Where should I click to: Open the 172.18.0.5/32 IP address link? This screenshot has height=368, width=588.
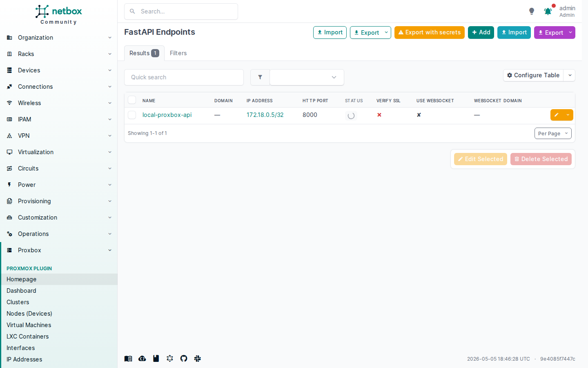(x=265, y=115)
